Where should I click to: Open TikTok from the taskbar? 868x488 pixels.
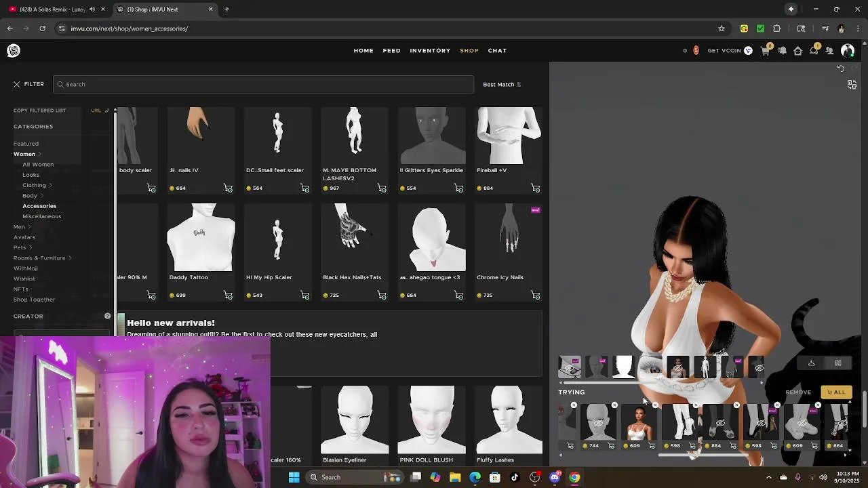coord(515,477)
